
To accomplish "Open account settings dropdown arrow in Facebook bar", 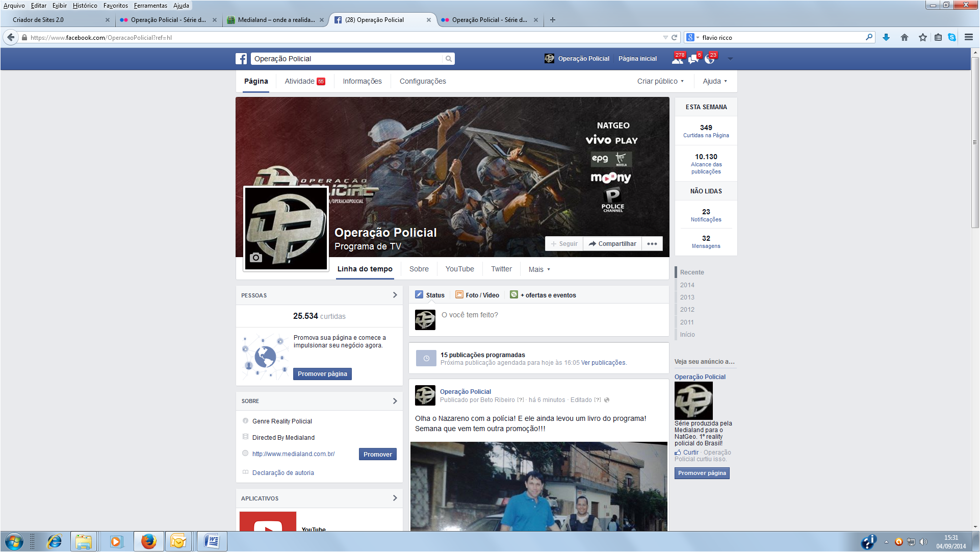I will pyautogui.click(x=730, y=59).
